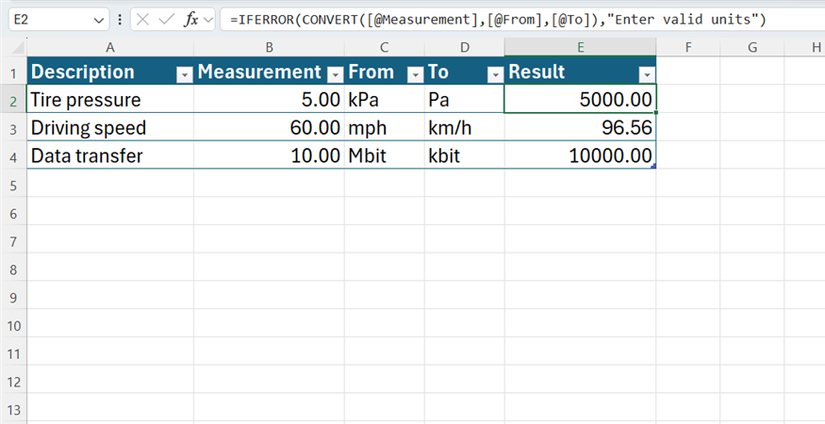Screen dimensions: 825x424
Task: Select row 13 header
Action: tap(13, 409)
